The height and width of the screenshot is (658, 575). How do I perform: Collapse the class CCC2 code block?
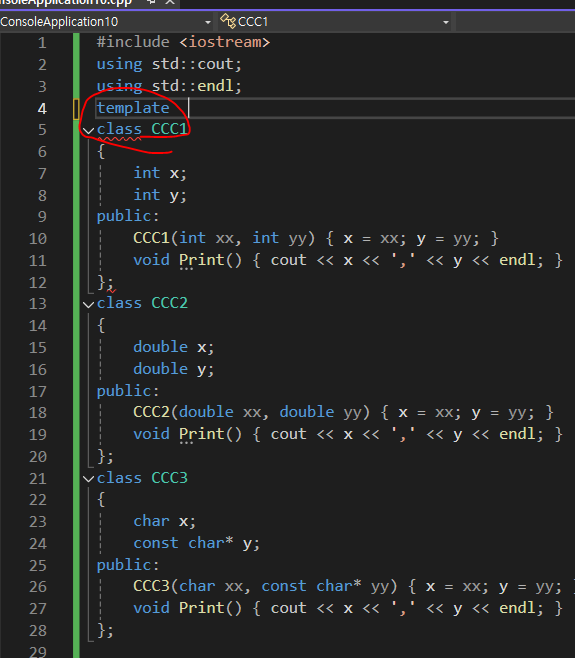88,304
